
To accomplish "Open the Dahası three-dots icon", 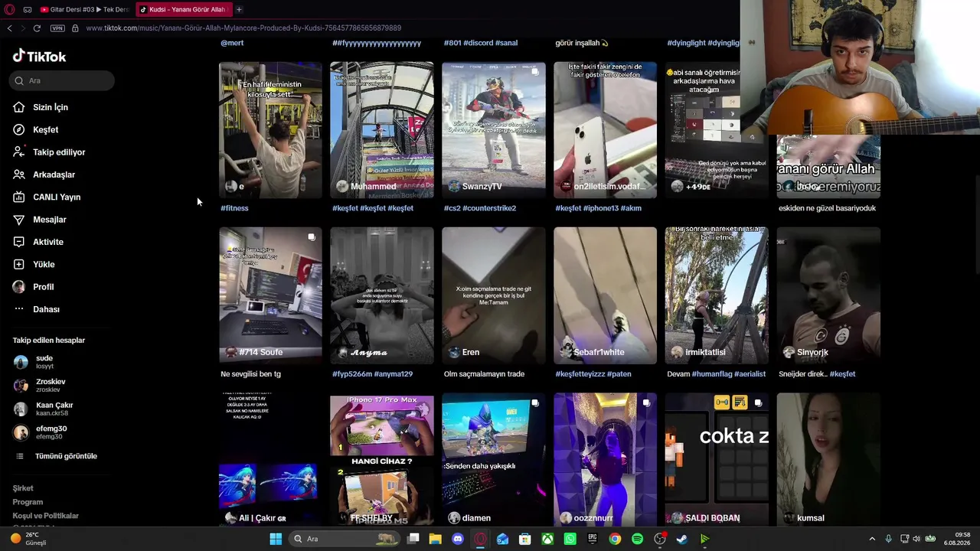I will click(x=19, y=309).
